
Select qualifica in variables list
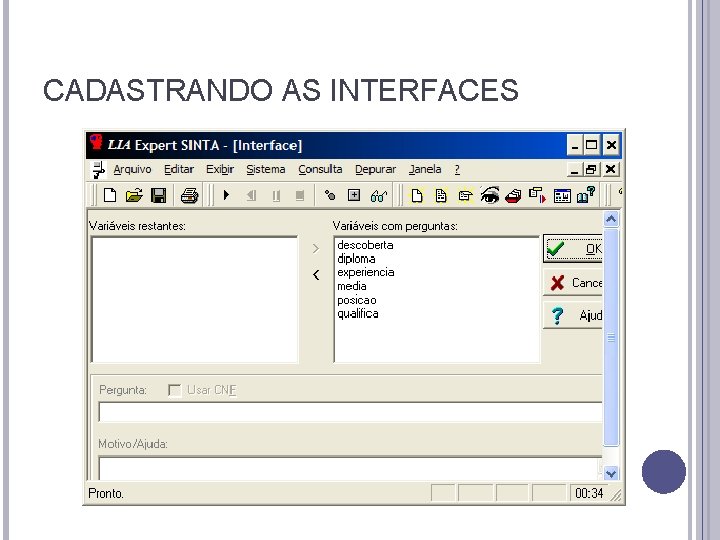tap(358, 314)
